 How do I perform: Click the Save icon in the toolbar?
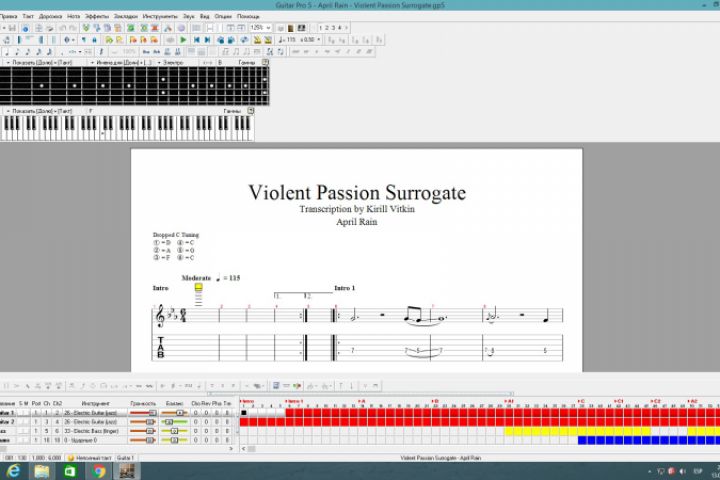pyautogui.click(x=12, y=28)
